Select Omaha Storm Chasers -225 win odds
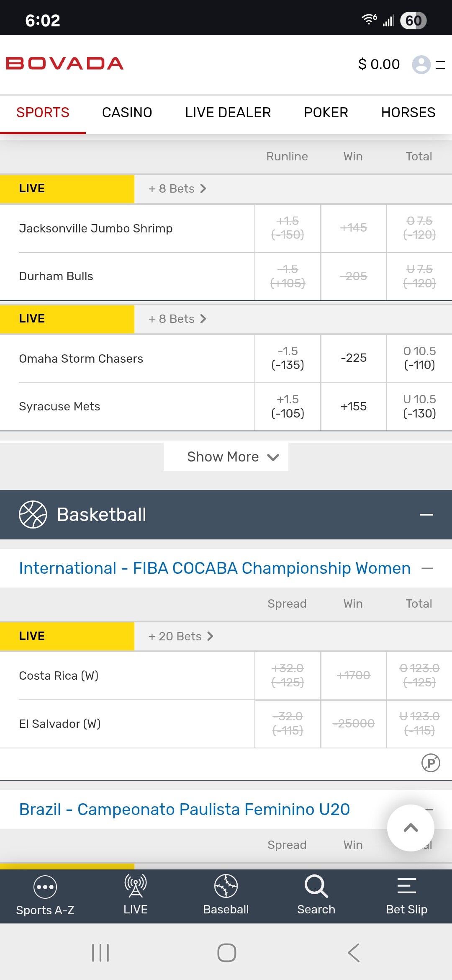 click(x=354, y=358)
